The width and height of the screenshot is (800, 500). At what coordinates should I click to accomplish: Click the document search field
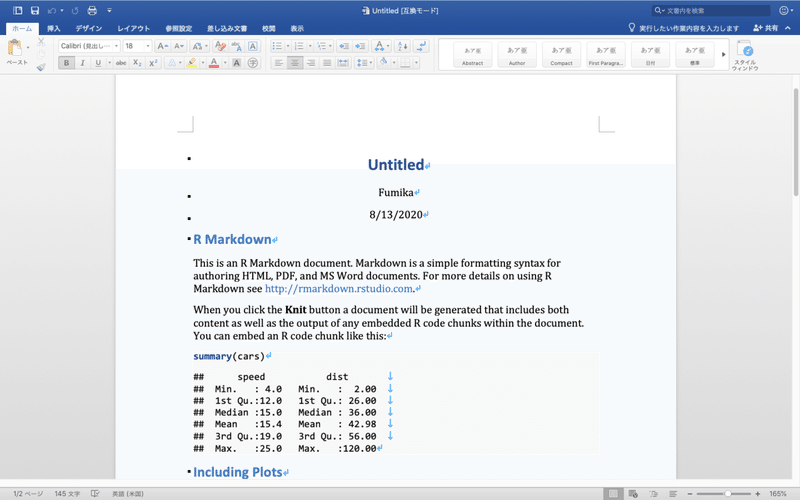(711, 10)
